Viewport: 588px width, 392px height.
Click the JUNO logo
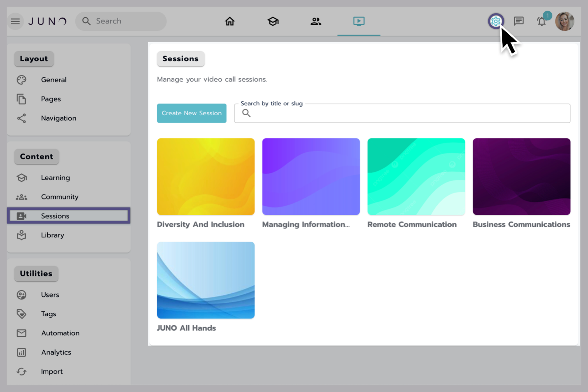[x=47, y=21]
